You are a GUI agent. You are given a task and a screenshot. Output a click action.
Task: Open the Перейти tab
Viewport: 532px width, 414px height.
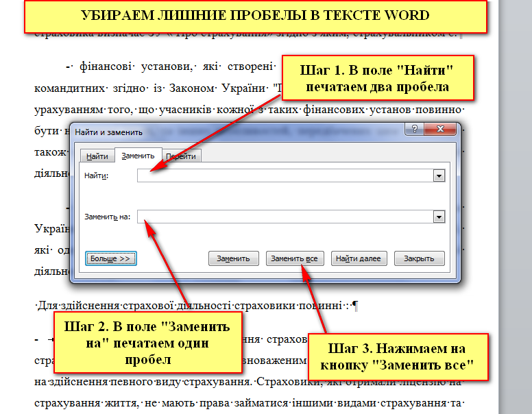182,156
